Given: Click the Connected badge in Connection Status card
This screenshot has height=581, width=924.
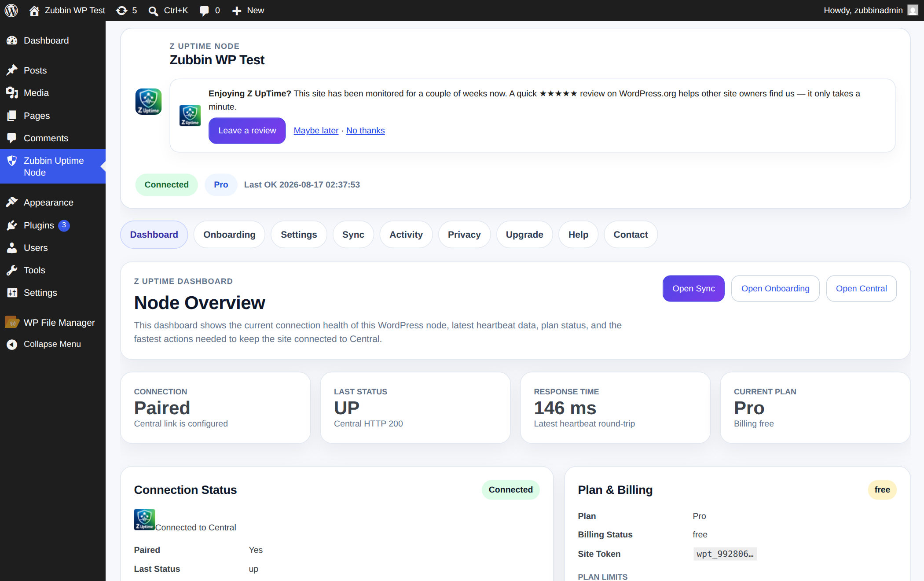Looking at the screenshot, I should tap(510, 490).
